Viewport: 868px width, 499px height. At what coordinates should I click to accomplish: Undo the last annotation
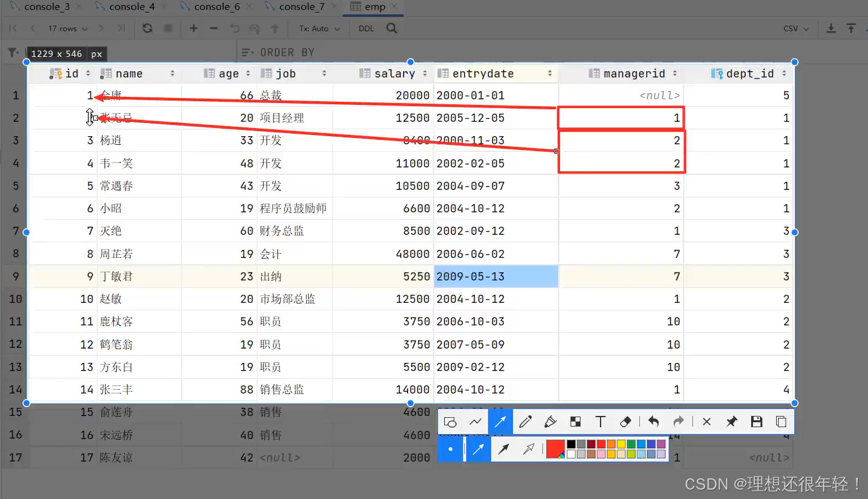[x=653, y=422]
